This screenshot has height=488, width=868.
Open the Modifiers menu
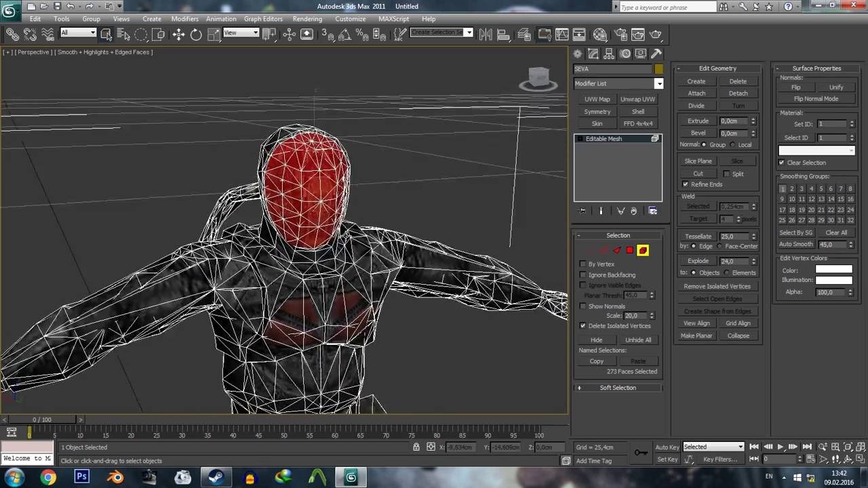click(x=184, y=19)
